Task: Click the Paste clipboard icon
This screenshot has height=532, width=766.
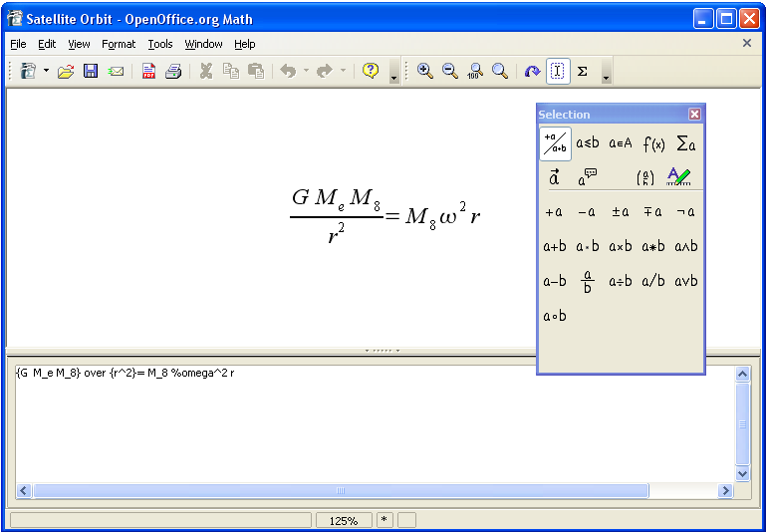Action: tap(255, 72)
